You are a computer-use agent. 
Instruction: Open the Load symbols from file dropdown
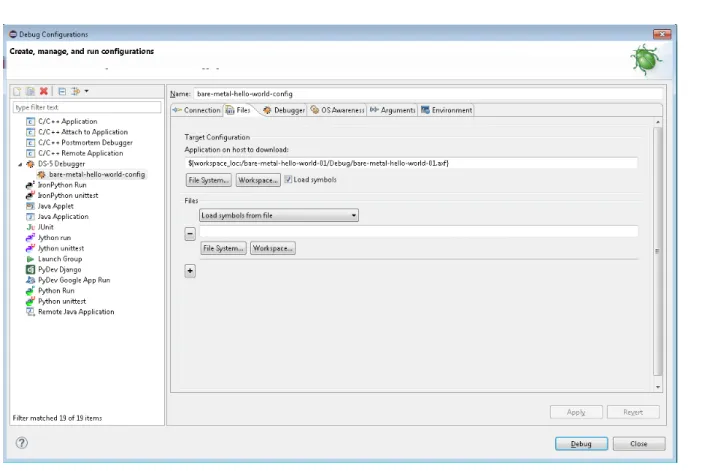pyautogui.click(x=278, y=215)
